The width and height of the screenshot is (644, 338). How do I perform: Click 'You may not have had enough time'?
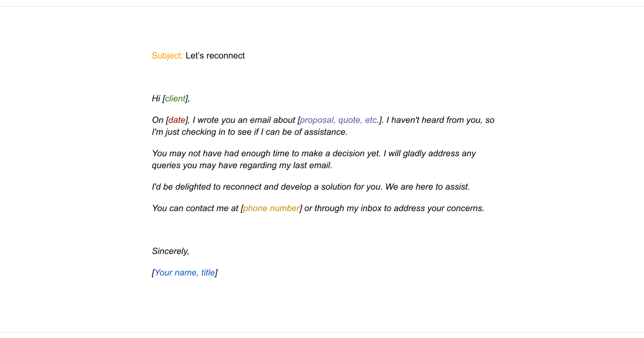[x=221, y=154]
